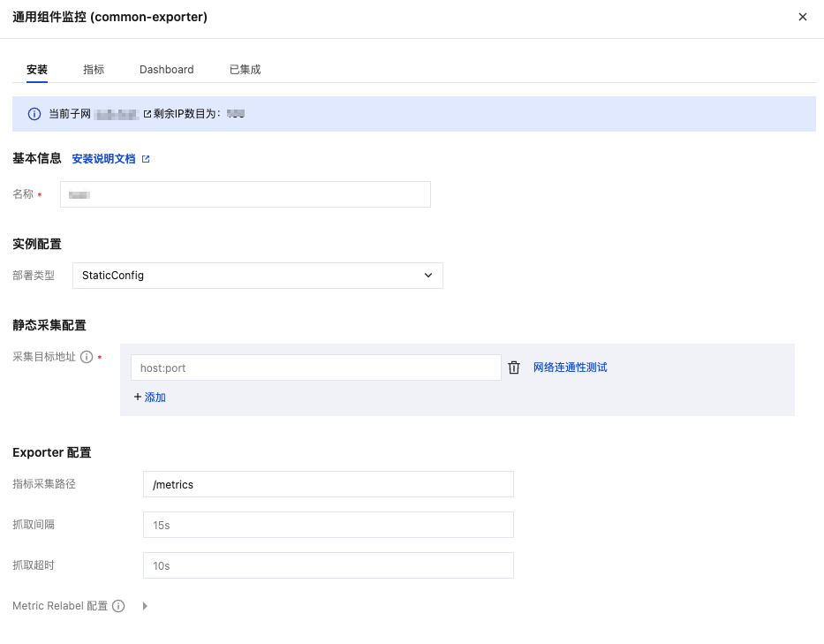This screenshot has height=644, width=824.
Task: Click the external link icon beside 安装说明文档
Action: click(147, 159)
